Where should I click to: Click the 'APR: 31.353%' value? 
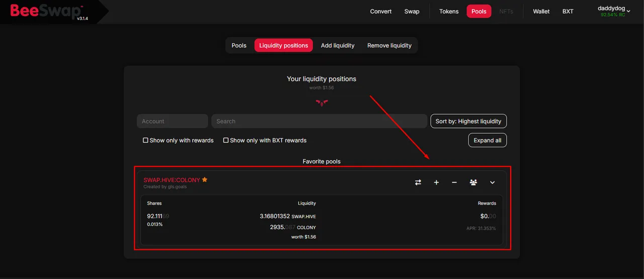481,228
